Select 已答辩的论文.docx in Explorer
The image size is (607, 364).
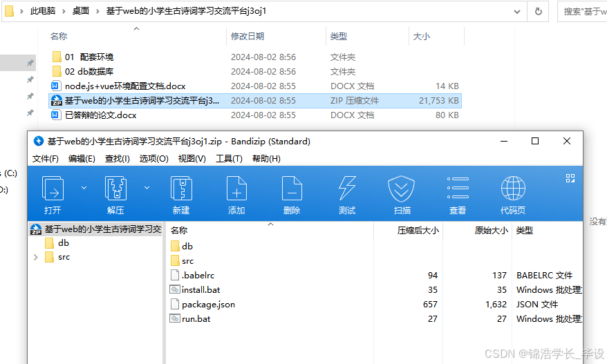pyautogui.click(x=94, y=115)
